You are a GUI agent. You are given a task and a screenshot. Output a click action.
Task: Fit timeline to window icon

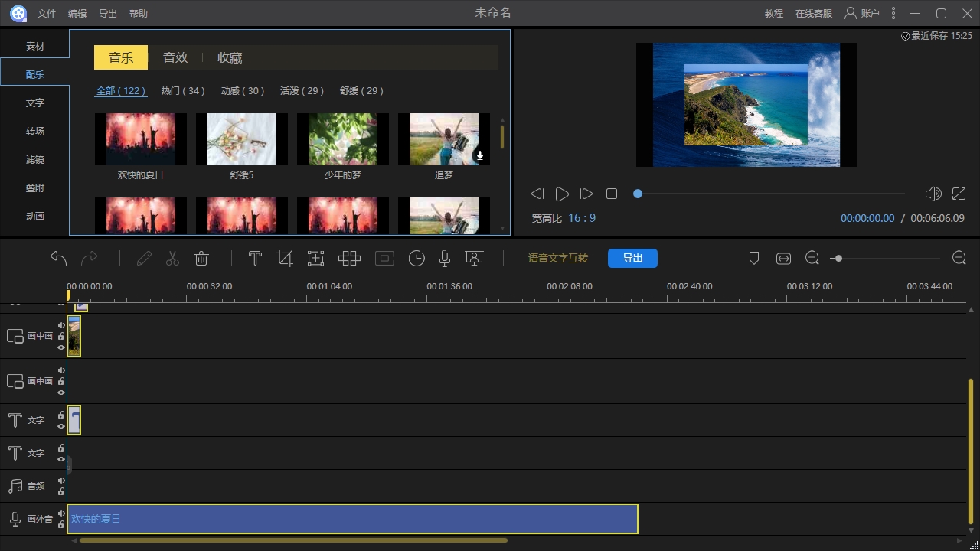pos(783,259)
